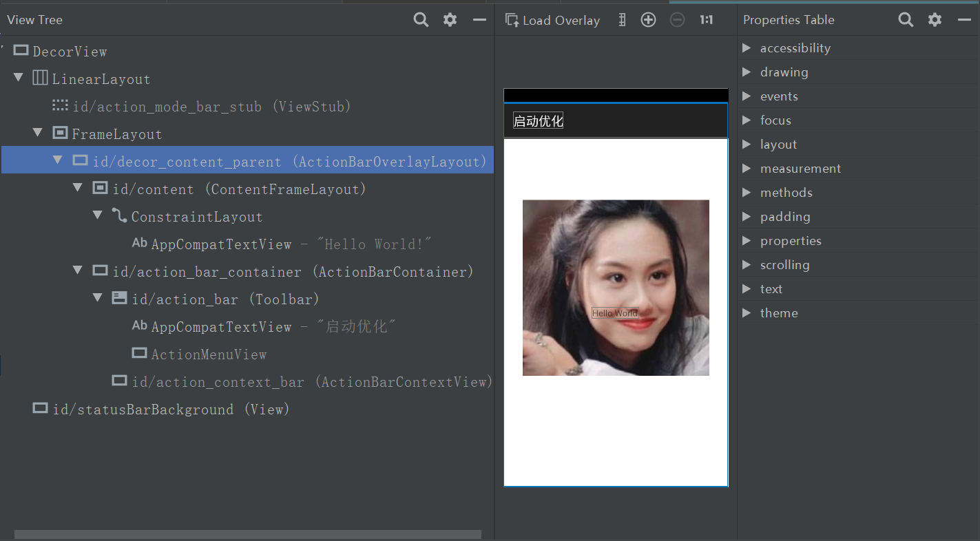Expand the text properties group

(x=747, y=289)
